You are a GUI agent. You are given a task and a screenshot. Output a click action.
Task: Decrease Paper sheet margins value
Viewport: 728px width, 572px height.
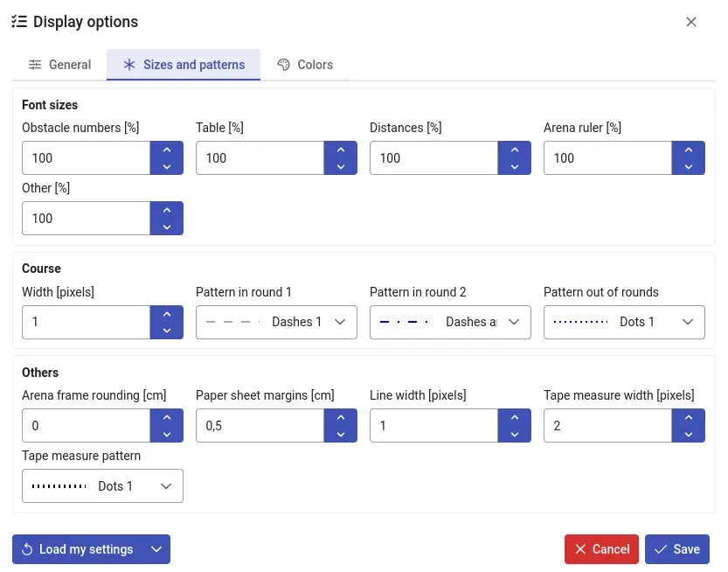[340, 434]
